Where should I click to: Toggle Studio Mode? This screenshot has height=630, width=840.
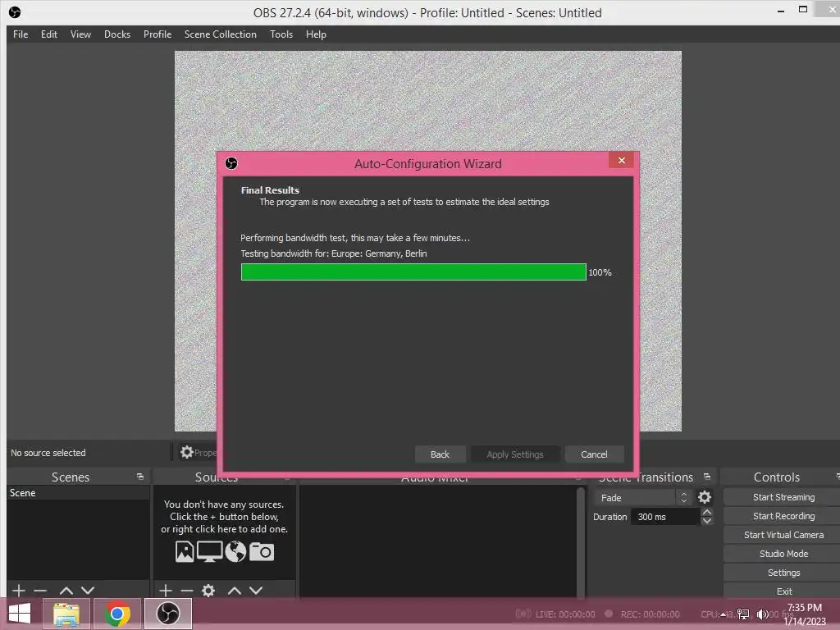pyautogui.click(x=783, y=554)
